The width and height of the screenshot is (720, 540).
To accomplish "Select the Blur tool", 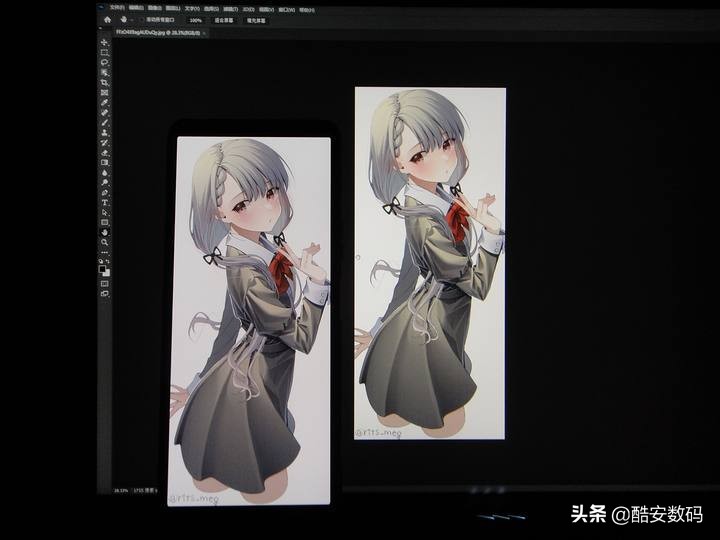I will [x=104, y=173].
